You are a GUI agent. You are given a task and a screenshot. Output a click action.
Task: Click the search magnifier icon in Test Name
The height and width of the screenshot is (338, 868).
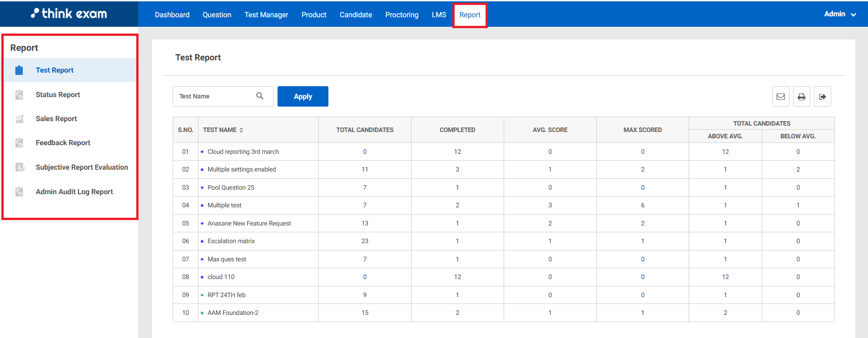[260, 96]
